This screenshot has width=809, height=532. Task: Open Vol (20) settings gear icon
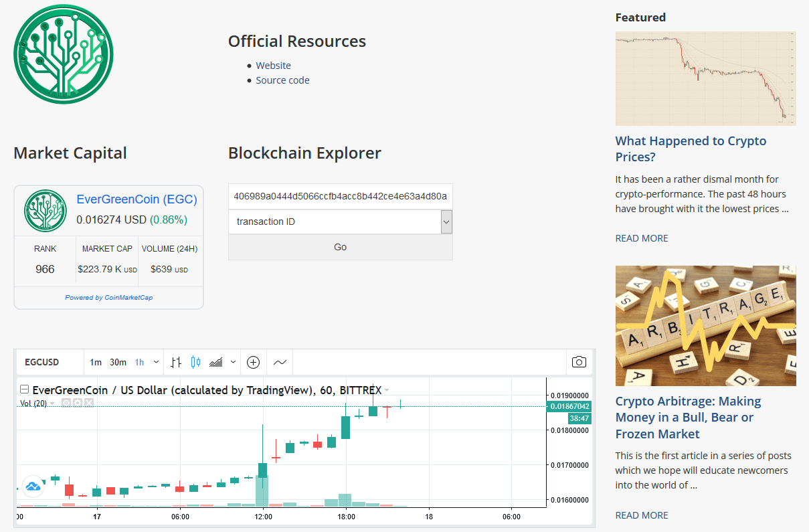pyautogui.click(x=79, y=403)
